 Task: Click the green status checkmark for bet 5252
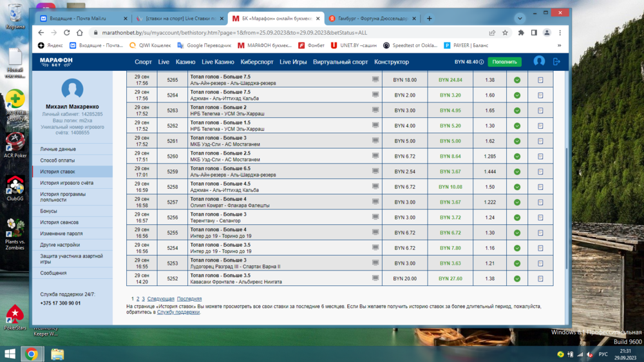tap(516, 279)
